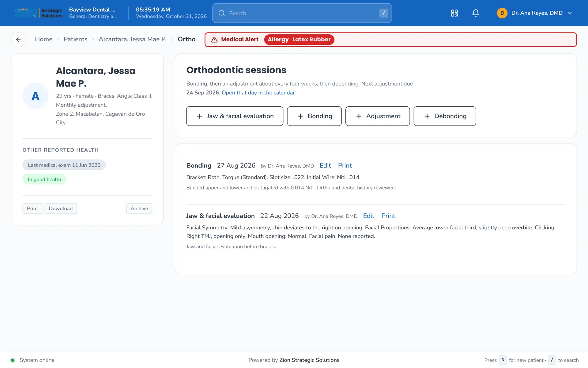Viewport: 588px width, 368px height.
Task: Open the Zion Strategic Solutions footer text
Action: click(309, 360)
